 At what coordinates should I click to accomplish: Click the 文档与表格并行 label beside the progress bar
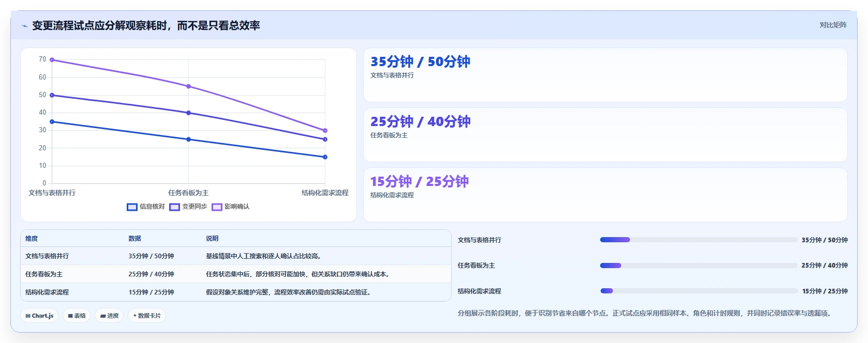click(480, 240)
